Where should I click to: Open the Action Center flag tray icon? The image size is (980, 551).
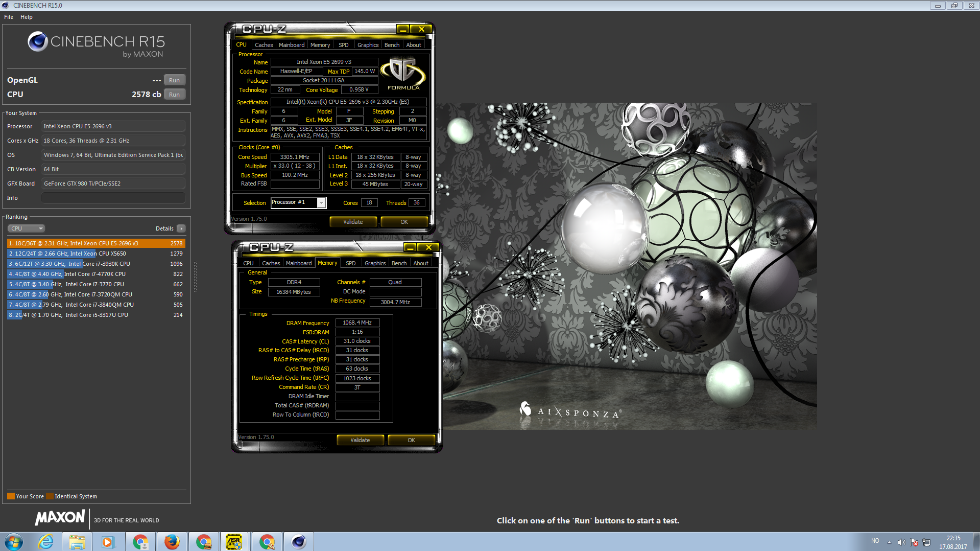pos(914,542)
